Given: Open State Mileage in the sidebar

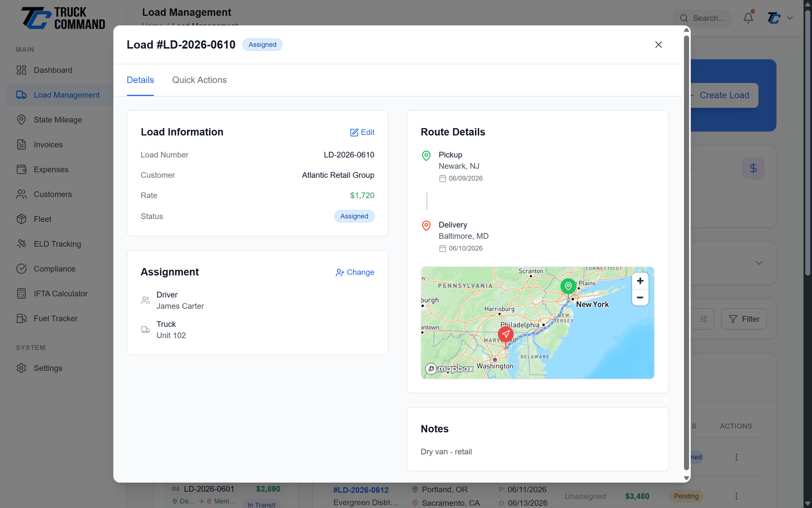Looking at the screenshot, I should (58, 120).
